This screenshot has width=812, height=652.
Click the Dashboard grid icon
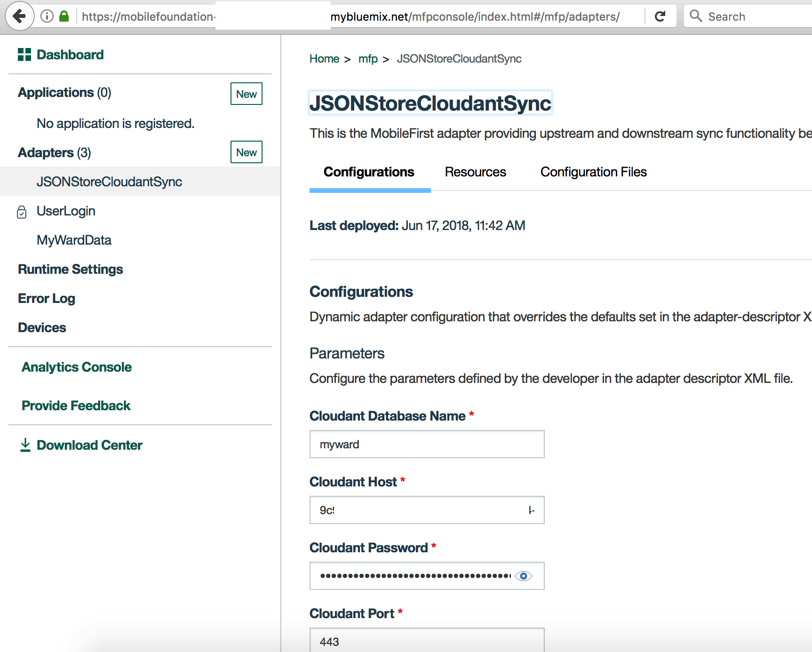pyautogui.click(x=24, y=55)
